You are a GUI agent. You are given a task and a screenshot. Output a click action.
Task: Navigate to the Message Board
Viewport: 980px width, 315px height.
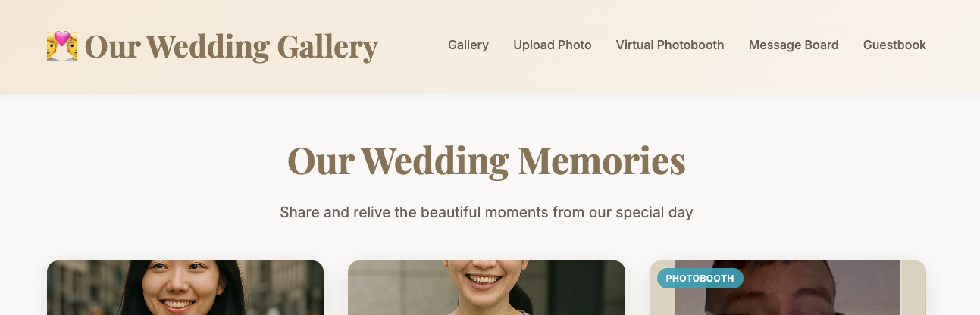(794, 45)
